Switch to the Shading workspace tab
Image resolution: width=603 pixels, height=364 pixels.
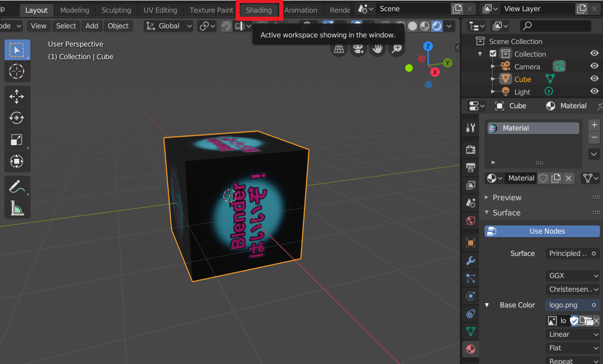click(x=259, y=10)
